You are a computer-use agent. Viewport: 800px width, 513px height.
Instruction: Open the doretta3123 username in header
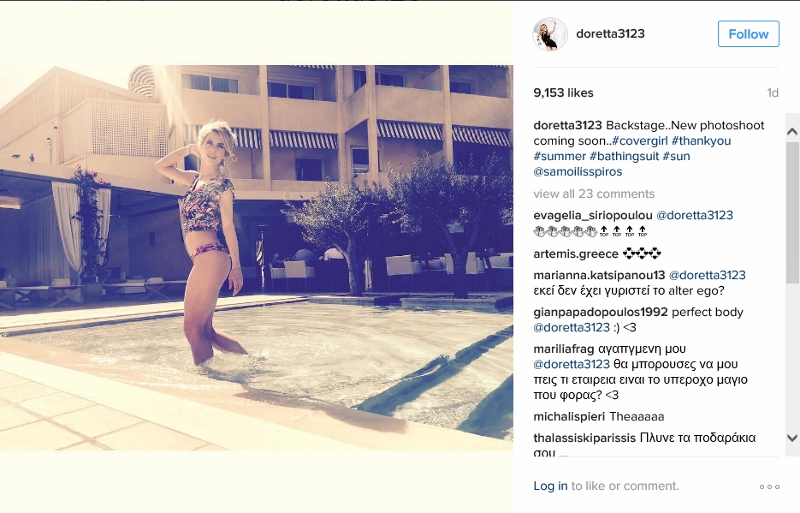click(610, 34)
